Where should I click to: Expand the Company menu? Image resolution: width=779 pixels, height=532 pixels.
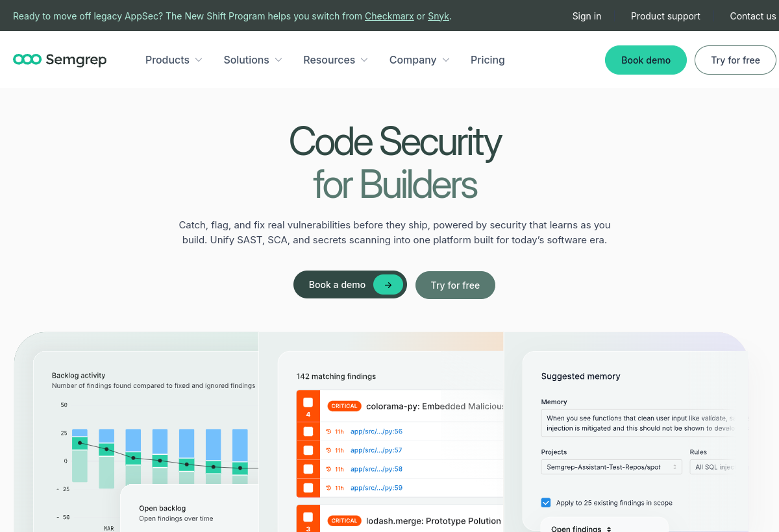[x=419, y=60]
